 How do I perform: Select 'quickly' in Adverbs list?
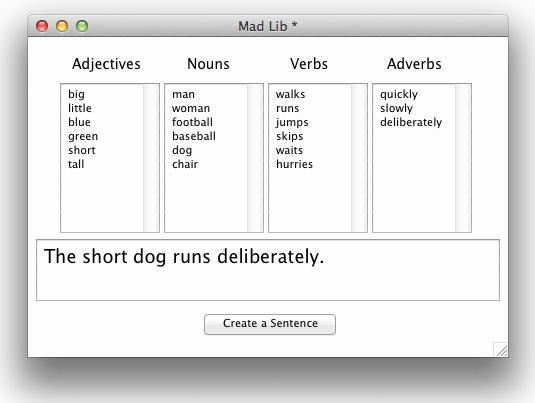(399, 95)
